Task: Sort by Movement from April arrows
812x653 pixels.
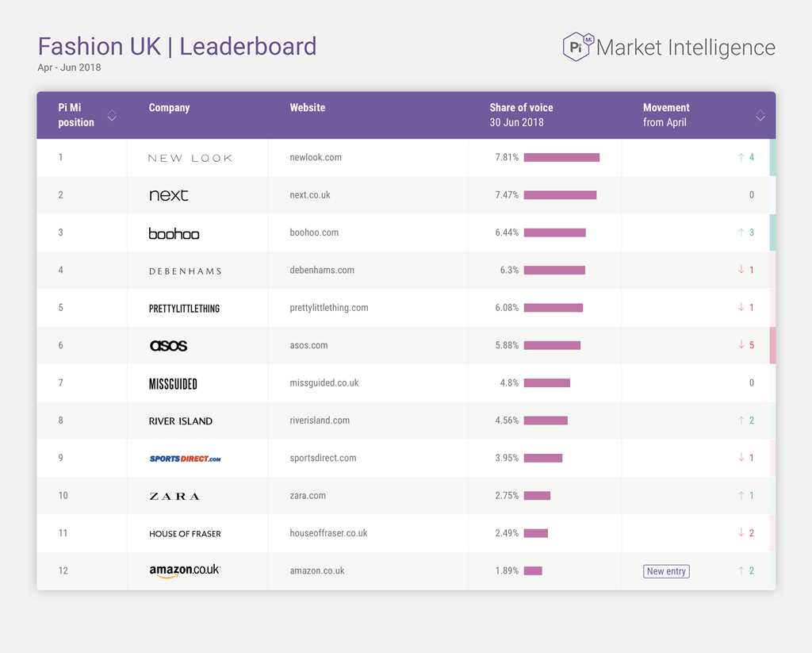Action: pos(760,116)
